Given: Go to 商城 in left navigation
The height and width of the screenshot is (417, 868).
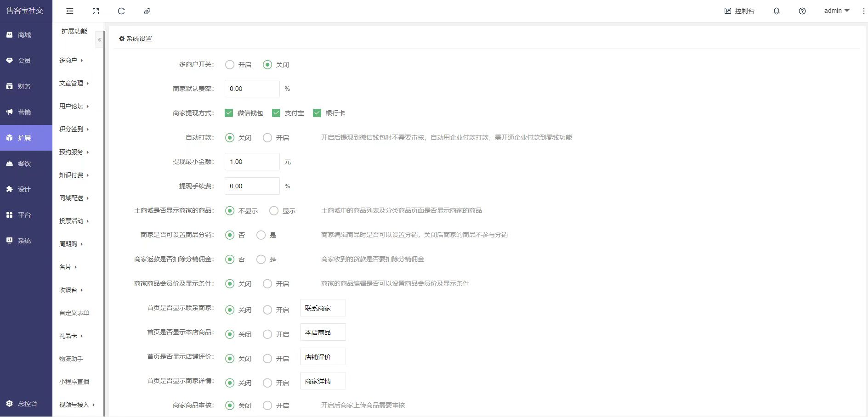Looking at the screenshot, I should click(x=24, y=35).
